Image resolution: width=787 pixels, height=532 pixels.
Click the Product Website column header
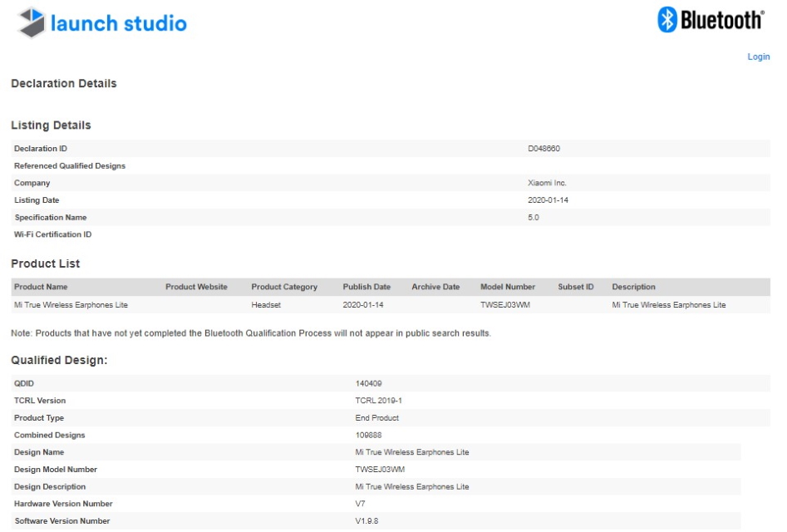(196, 287)
